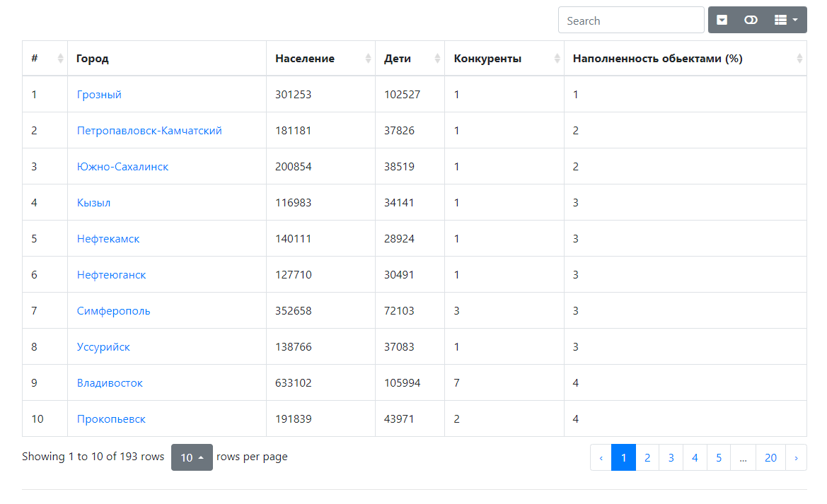Select population value 301253

(294, 95)
